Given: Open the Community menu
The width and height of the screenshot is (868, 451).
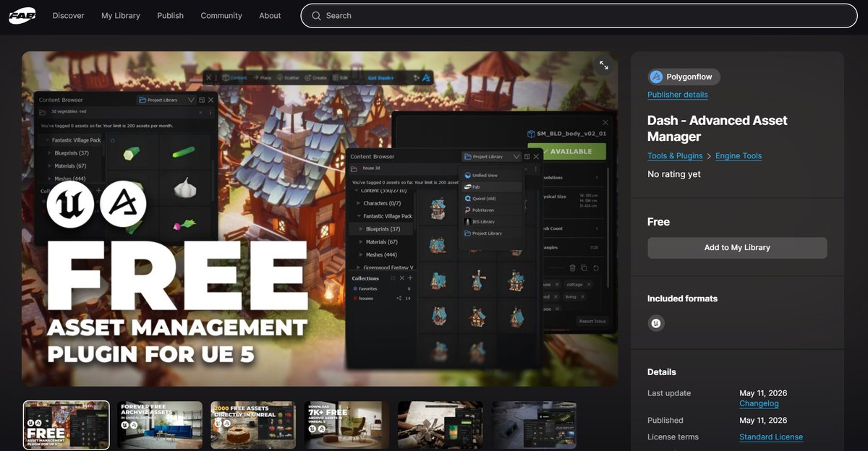Looking at the screenshot, I should (221, 16).
